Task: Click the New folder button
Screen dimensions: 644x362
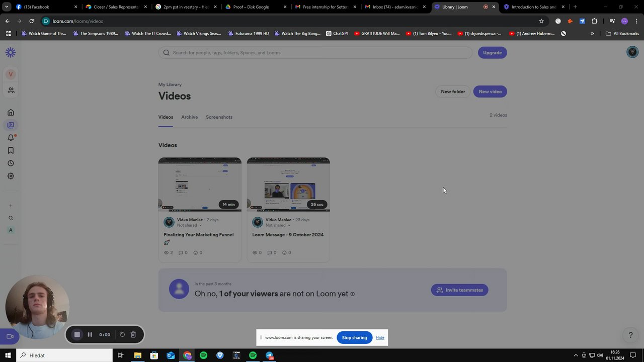Action: (453, 92)
